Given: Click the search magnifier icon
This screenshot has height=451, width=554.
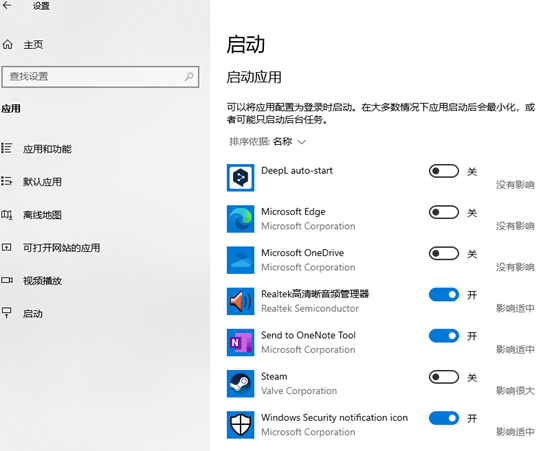Looking at the screenshot, I should click(x=189, y=76).
